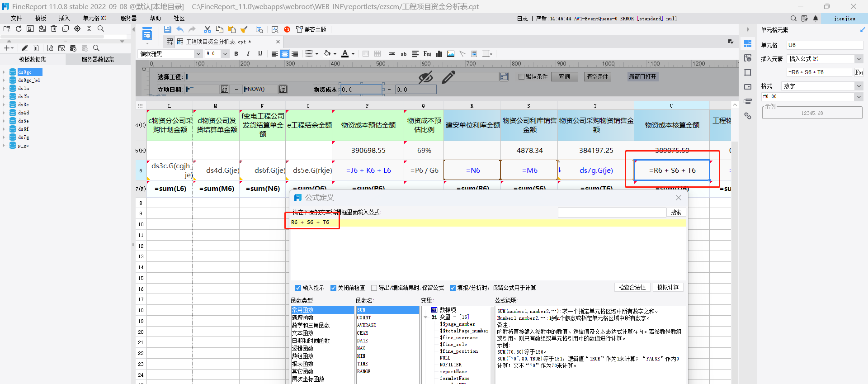Click the pencil edit icon in parameter pane
Screen dimensions: 868x384
[x=448, y=77]
